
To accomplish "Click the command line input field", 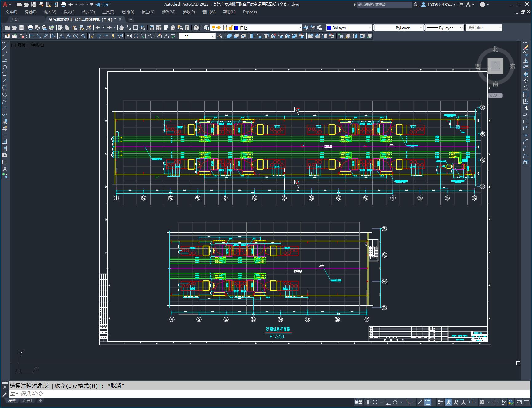I will 246,394.
